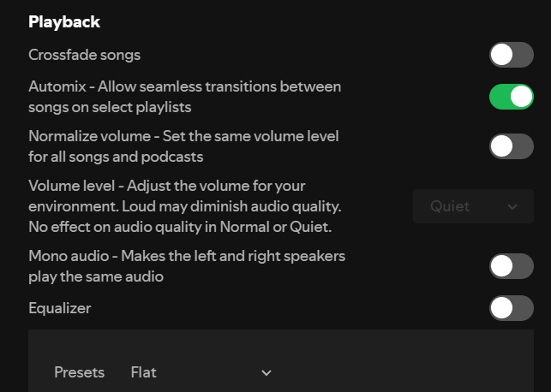Click the Equalizer label

[x=59, y=308]
